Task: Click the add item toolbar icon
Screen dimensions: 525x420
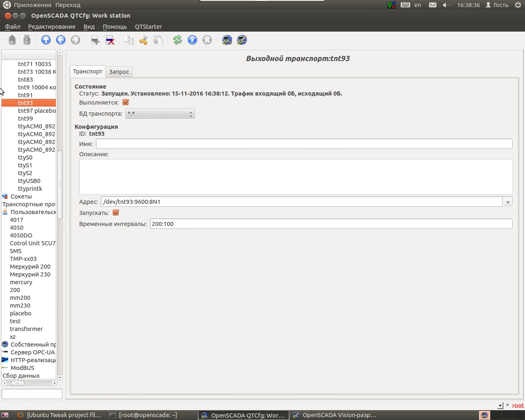Action: coord(95,40)
